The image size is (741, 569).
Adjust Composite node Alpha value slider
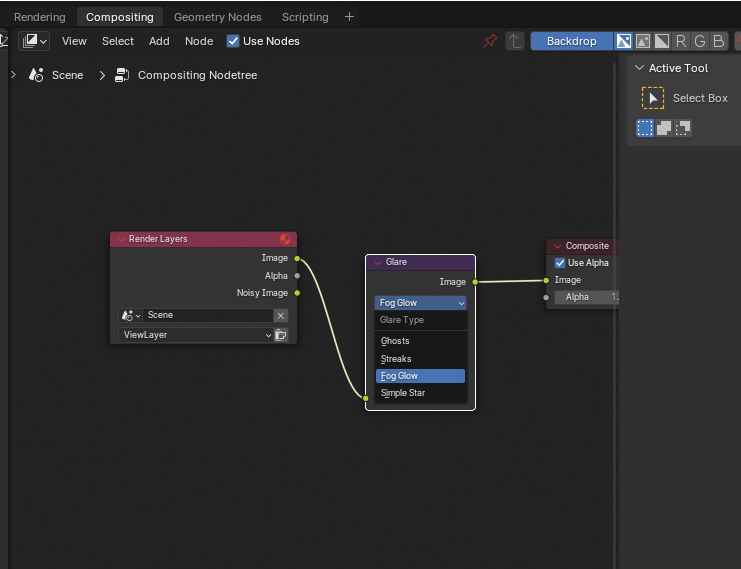coord(586,297)
